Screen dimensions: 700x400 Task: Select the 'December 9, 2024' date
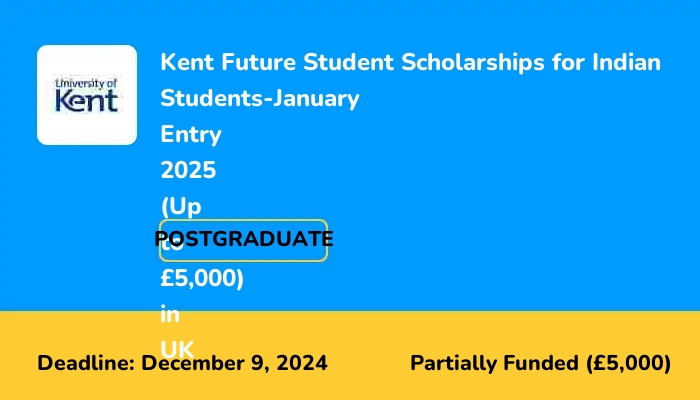pos(234,363)
